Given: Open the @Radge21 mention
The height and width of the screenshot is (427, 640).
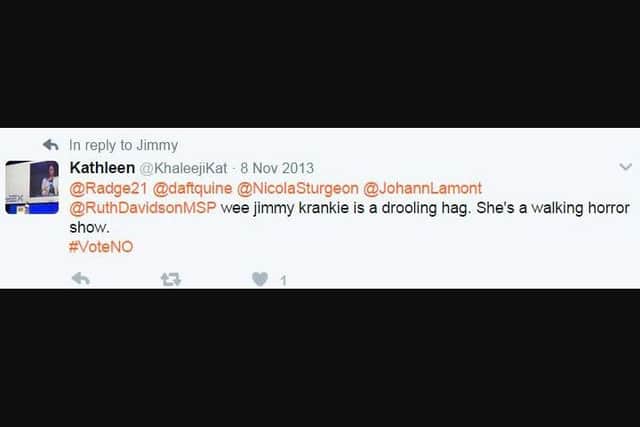Looking at the screenshot, I should [x=108, y=189].
